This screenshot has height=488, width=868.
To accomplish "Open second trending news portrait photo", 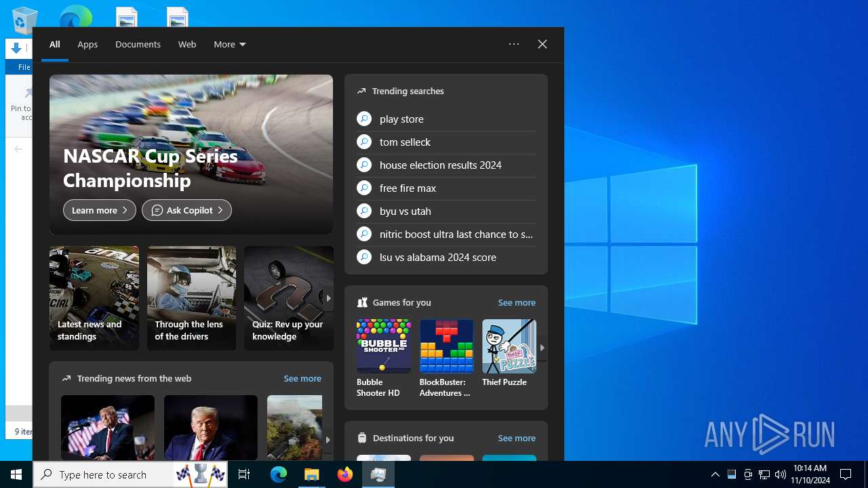I will coord(211,428).
